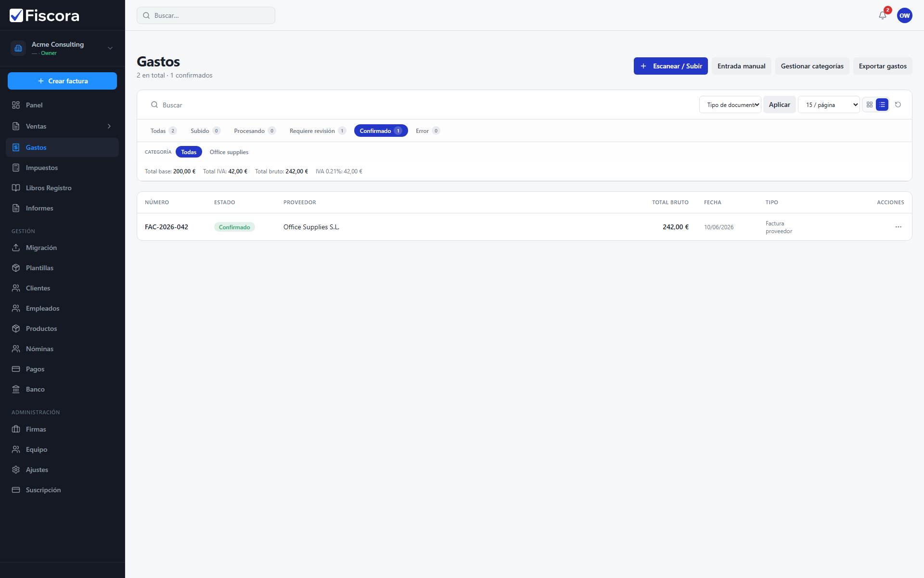Viewport: 924px width, 578px height.
Task: Refresh the expenses list
Action: click(x=898, y=105)
